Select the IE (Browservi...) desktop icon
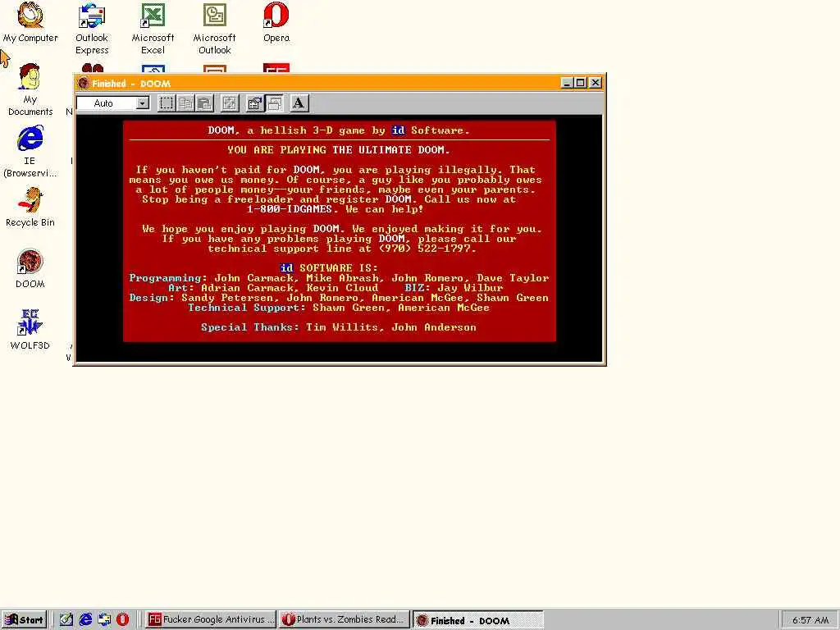Image resolution: width=840 pixels, height=630 pixels. coord(30,152)
